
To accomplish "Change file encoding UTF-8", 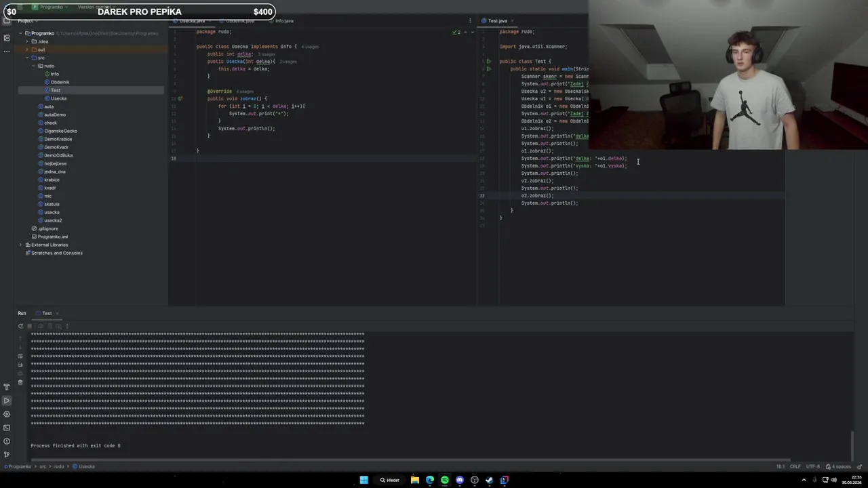I will 813,466.
